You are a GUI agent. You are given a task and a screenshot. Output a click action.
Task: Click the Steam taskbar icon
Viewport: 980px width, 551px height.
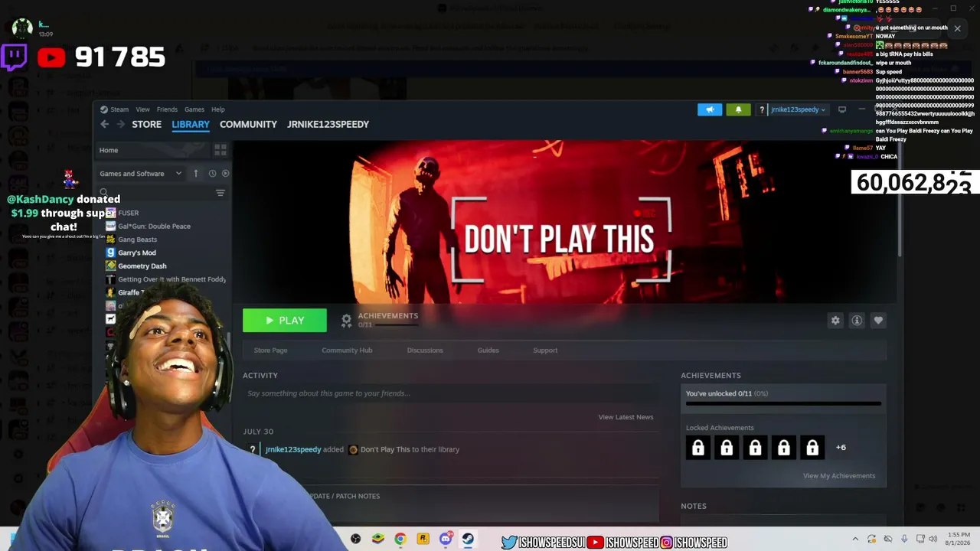[468, 540]
